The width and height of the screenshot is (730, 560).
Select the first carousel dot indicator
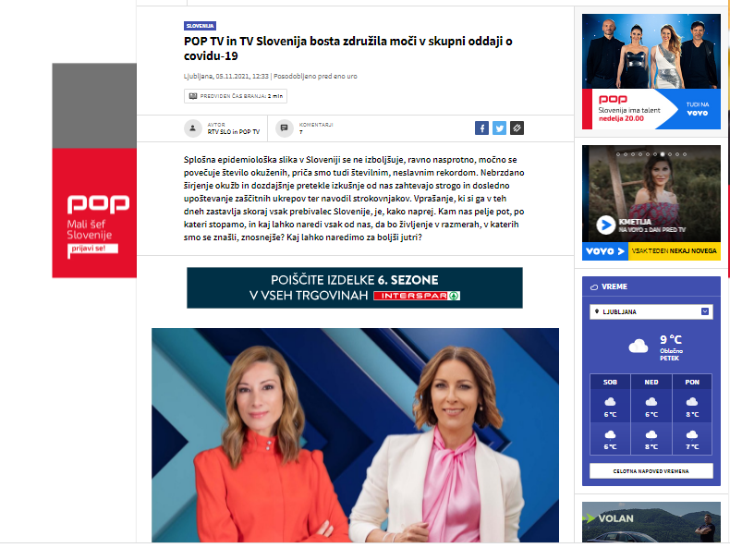point(618,154)
